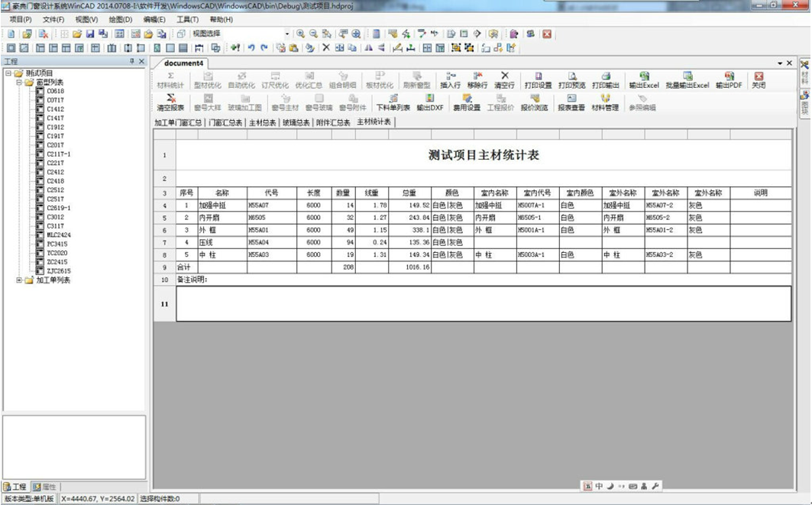Close the 工程 side panel

(x=141, y=61)
